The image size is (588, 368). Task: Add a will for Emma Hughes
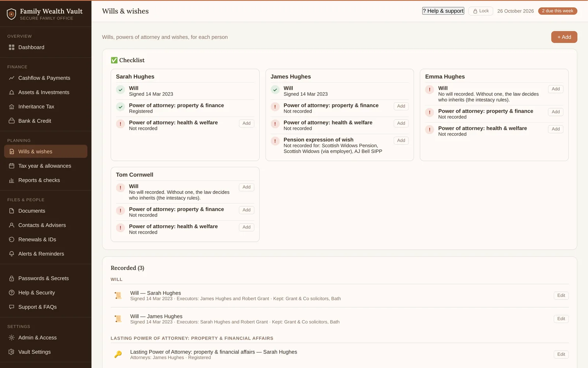556,89
